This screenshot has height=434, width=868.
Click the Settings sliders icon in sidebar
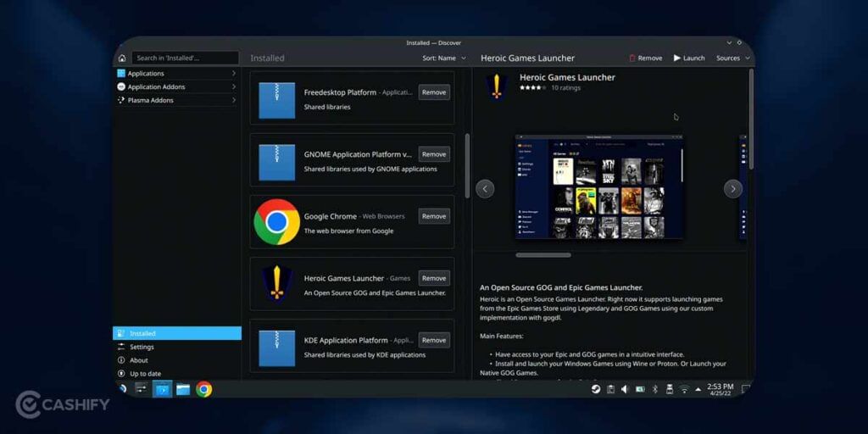coord(121,347)
